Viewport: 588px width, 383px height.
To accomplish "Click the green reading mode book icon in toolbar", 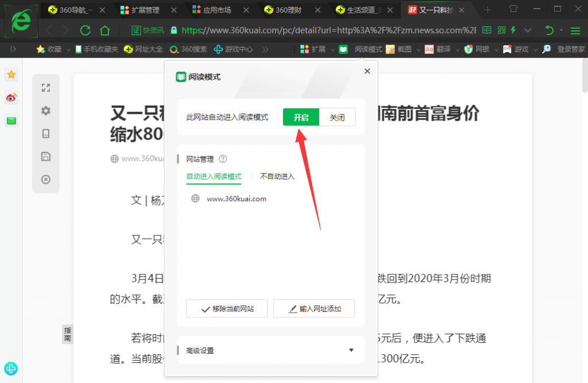I will tap(343, 49).
